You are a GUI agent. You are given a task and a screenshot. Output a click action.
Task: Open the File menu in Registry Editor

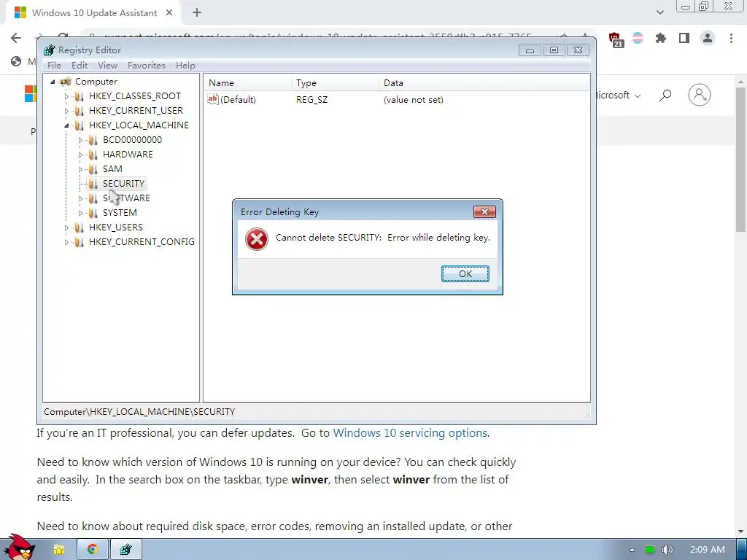coord(54,65)
